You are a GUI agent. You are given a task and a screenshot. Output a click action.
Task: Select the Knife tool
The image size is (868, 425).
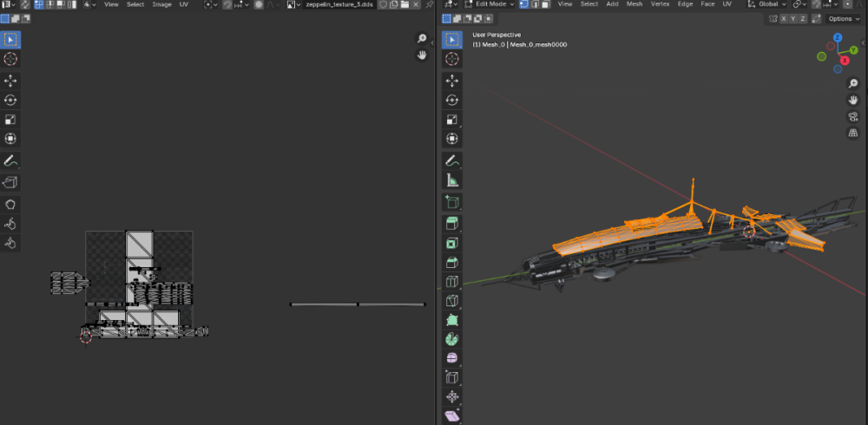(452, 300)
